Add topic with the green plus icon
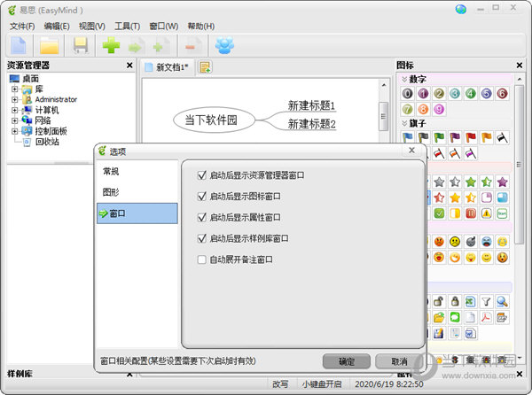This screenshot has height=395, width=532. coord(111,45)
